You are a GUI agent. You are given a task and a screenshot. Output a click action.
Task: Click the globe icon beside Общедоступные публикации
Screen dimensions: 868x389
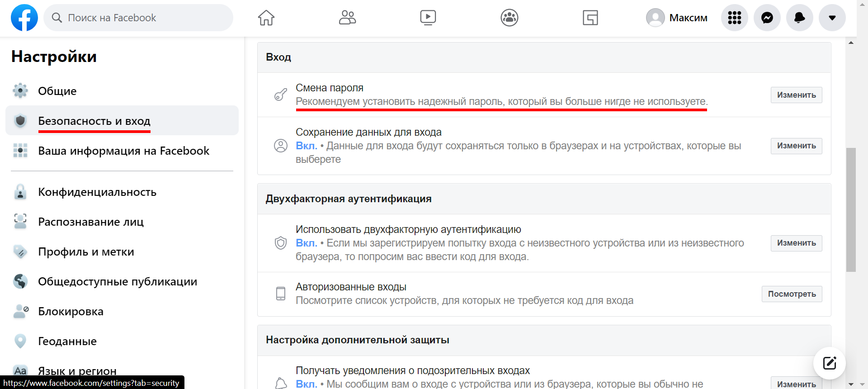[20, 281]
